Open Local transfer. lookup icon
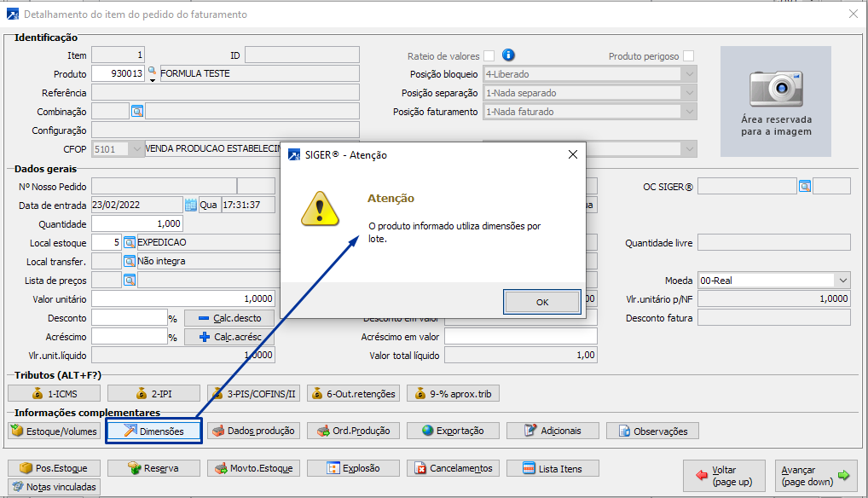The width and height of the screenshot is (868, 498). click(x=130, y=261)
